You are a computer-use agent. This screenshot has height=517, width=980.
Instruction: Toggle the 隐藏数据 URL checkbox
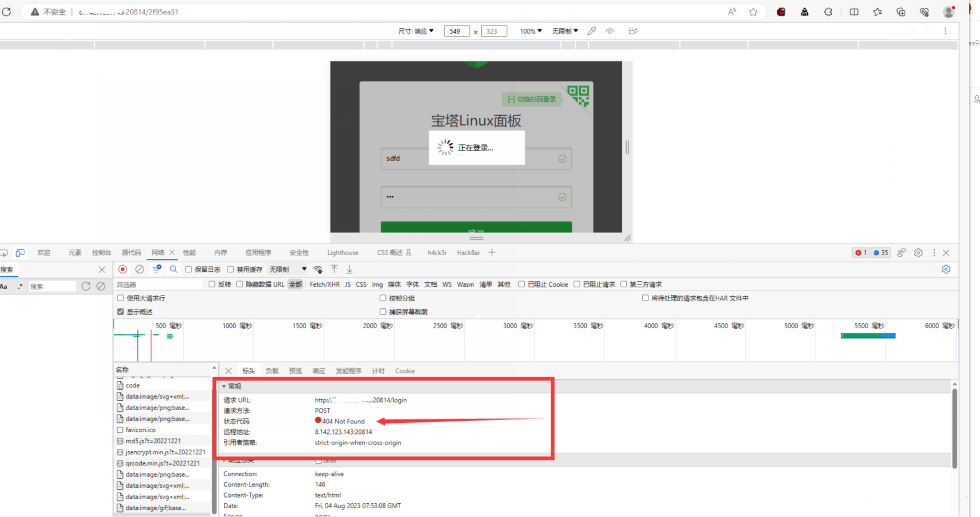pos(239,284)
